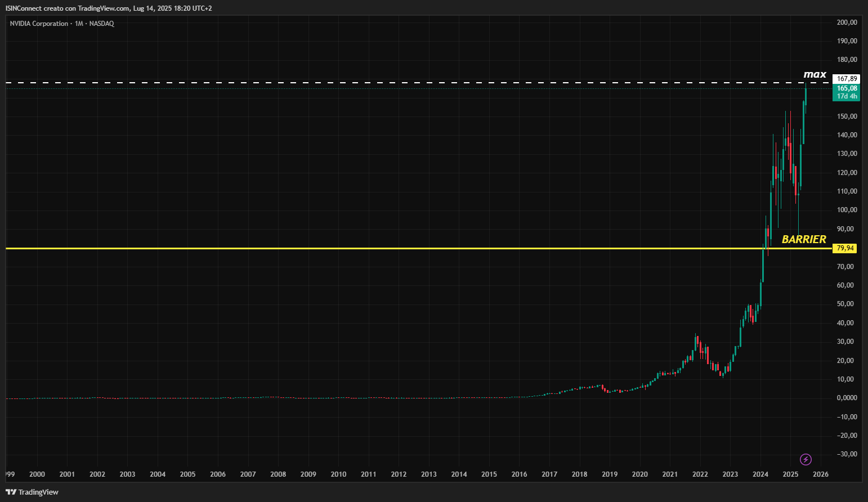Click the 120,00 price axis label

pyautogui.click(x=847, y=173)
